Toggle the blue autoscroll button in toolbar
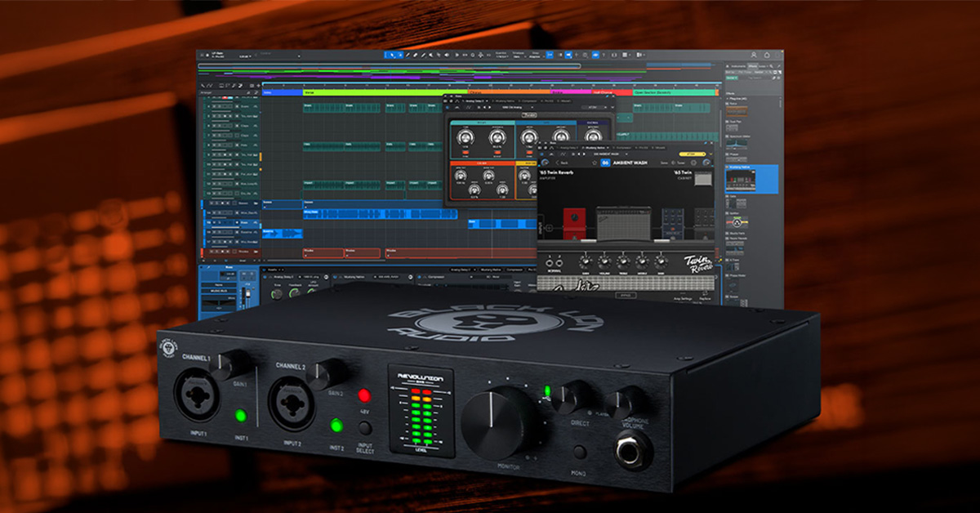The width and height of the screenshot is (980, 513). (x=568, y=55)
